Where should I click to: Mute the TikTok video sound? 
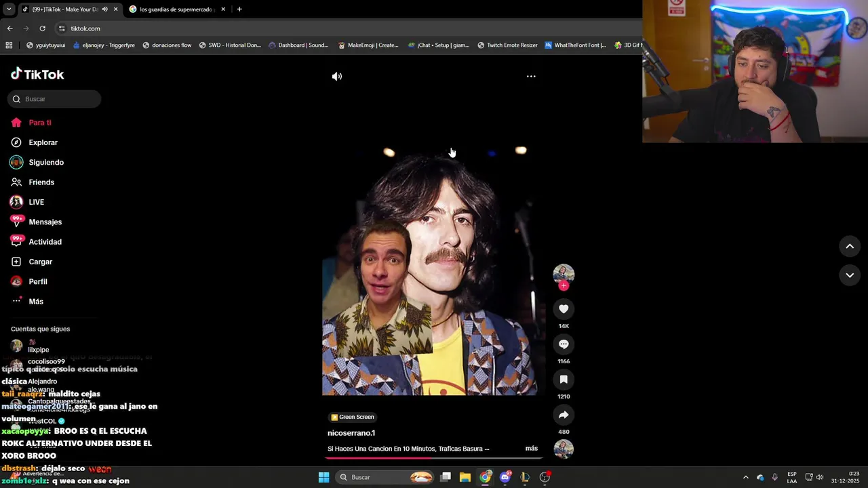tap(337, 77)
